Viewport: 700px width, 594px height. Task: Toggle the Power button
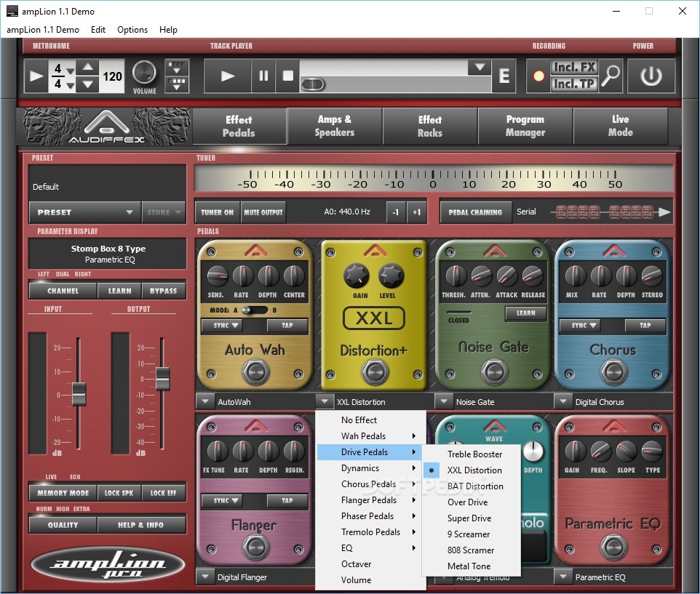[651, 76]
